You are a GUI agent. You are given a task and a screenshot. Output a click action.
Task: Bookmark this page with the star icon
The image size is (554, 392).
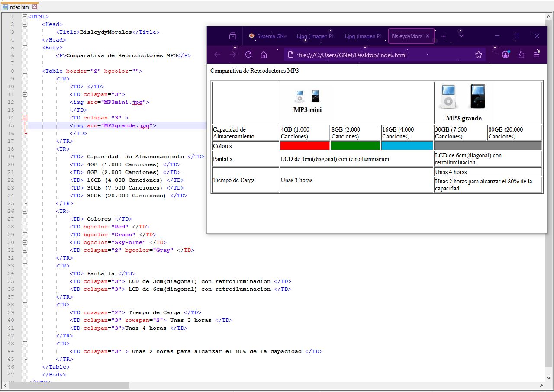tap(478, 55)
